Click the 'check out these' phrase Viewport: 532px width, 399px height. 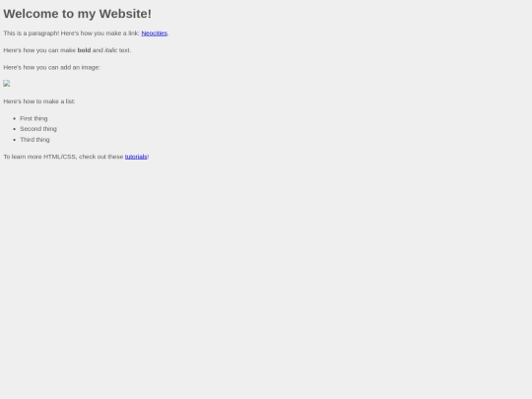pyautogui.click(x=100, y=157)
